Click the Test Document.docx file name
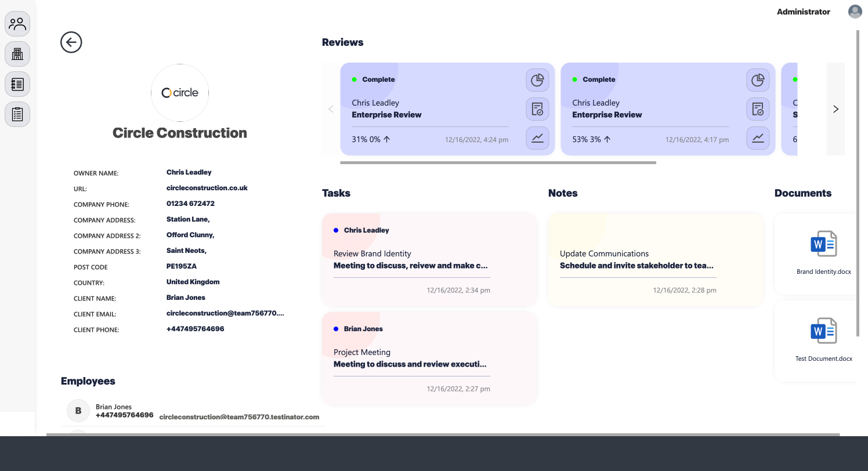This screenshot has height=471, width=868. (824, 358)
